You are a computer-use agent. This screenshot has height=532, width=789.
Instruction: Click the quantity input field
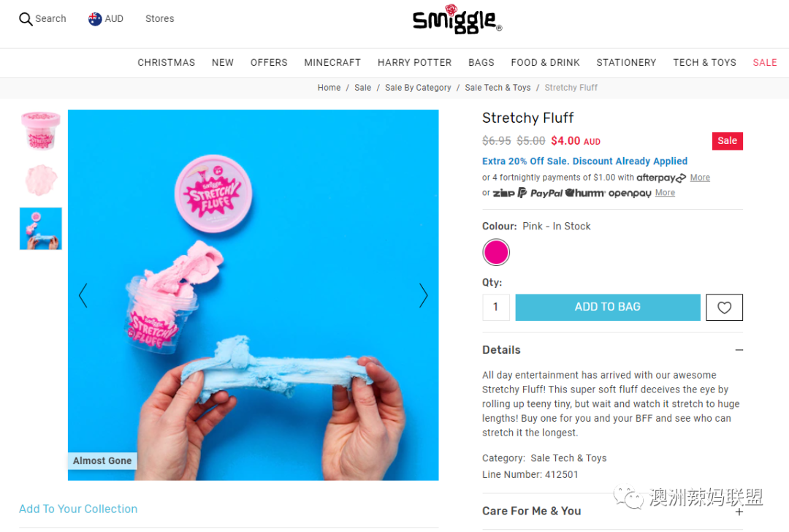[495, 307]
